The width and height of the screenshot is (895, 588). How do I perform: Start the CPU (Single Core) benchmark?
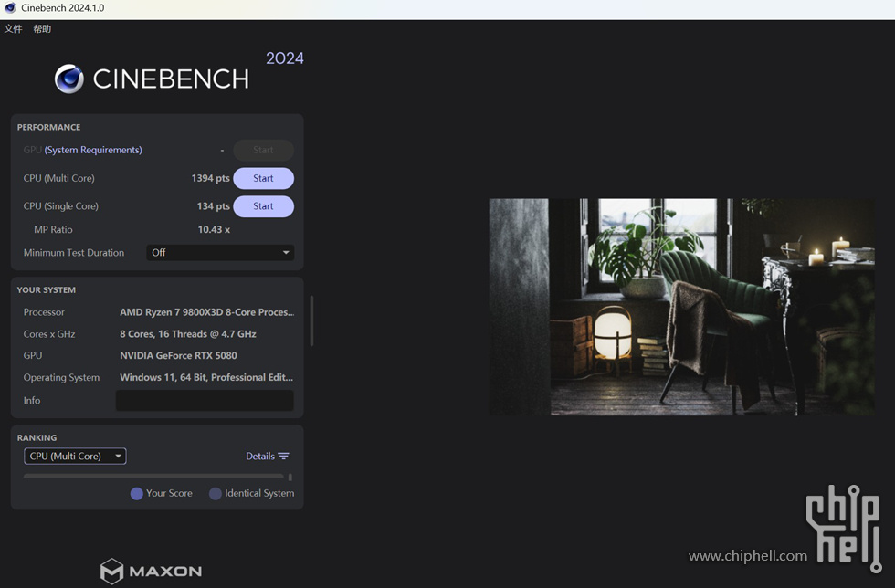[x=264, y=206]
